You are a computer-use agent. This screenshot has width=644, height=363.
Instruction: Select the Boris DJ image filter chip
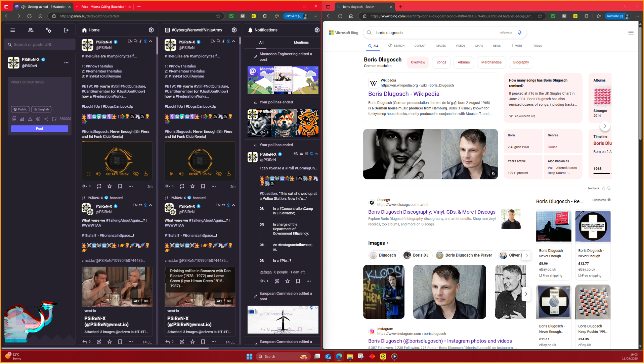pos(417,255)
